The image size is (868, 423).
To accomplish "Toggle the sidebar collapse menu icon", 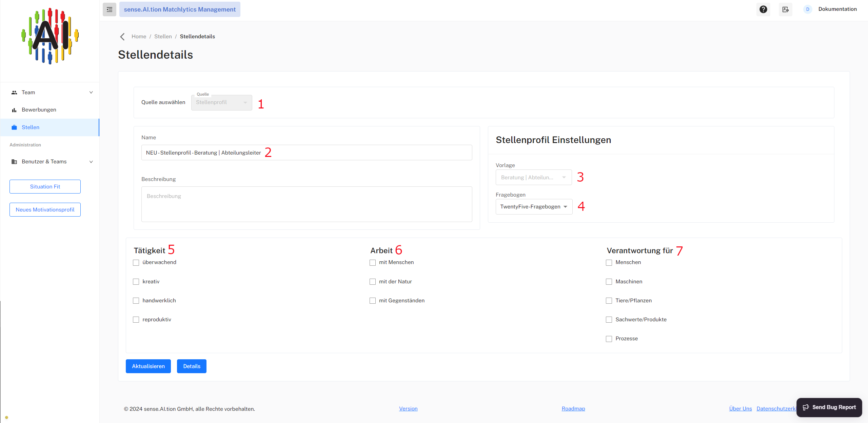I will 109,9.
